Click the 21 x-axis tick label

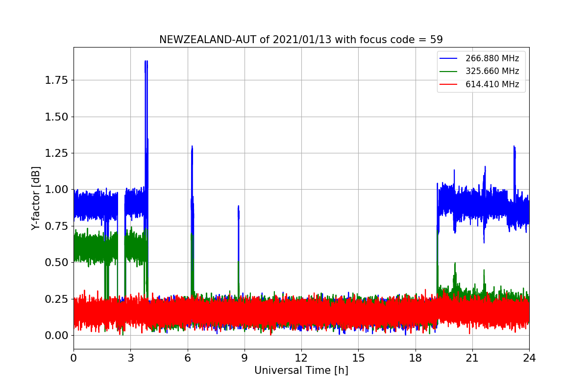point(472,358)
